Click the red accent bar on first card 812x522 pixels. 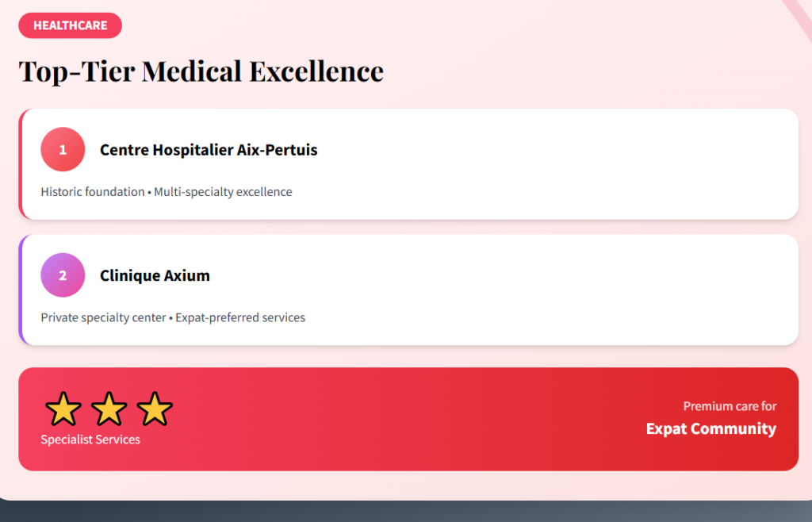[21, 164]
